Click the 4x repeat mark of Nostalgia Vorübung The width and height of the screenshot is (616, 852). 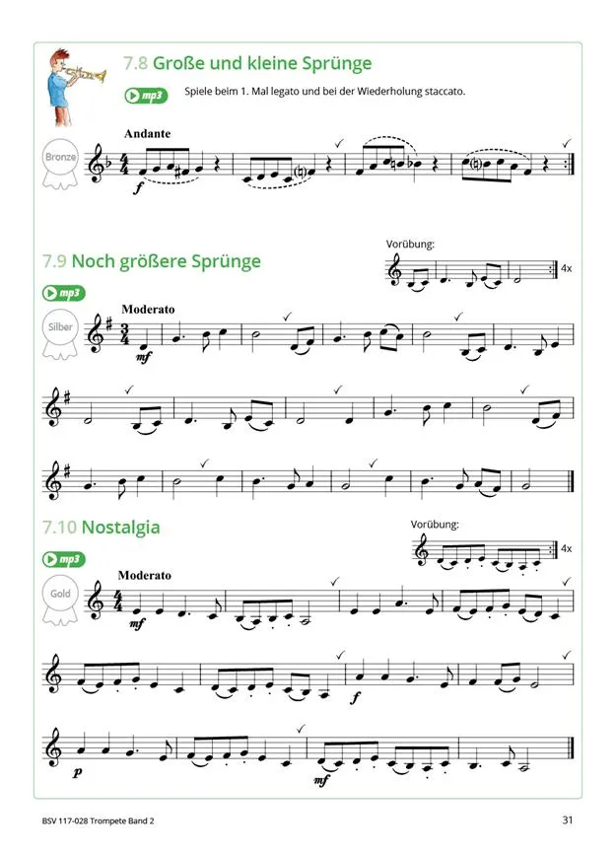coord(566,549)
